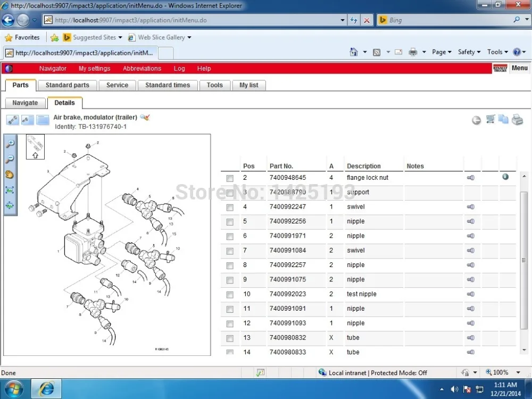532x399 pixels.
Task: Click the fit image to window icon
Action: tap(10, 189)
